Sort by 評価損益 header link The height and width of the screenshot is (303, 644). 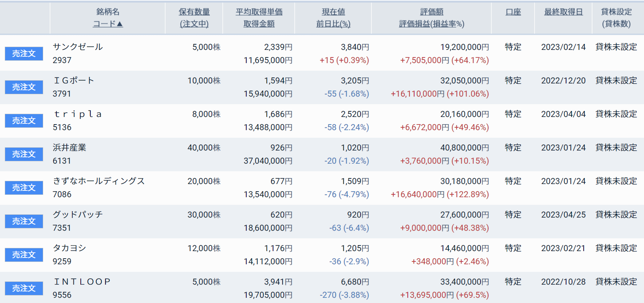(x=415, y=24)
